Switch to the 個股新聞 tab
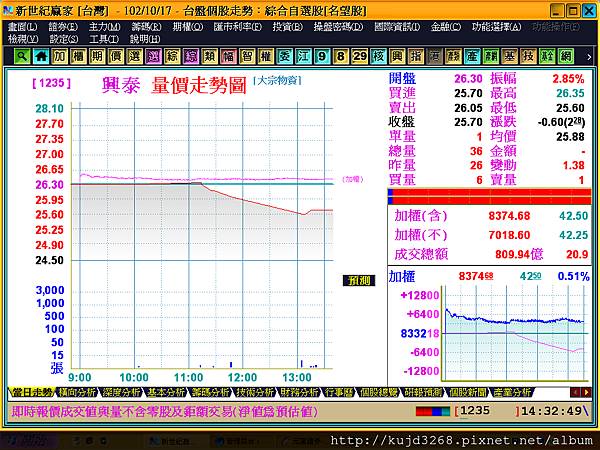Viewport: 600px width, 450px height. 467,392
